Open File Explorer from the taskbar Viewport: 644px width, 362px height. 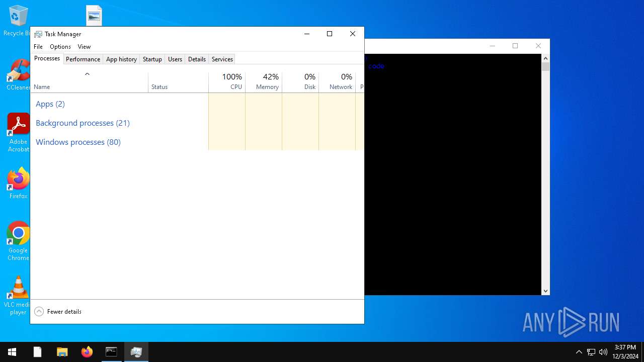point(62,352)
